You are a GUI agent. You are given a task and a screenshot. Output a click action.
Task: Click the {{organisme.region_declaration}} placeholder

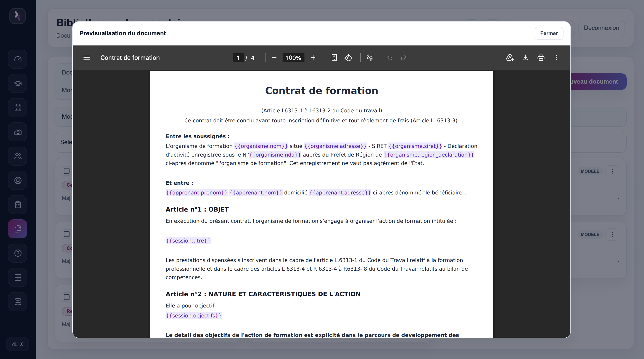[429, 155]
